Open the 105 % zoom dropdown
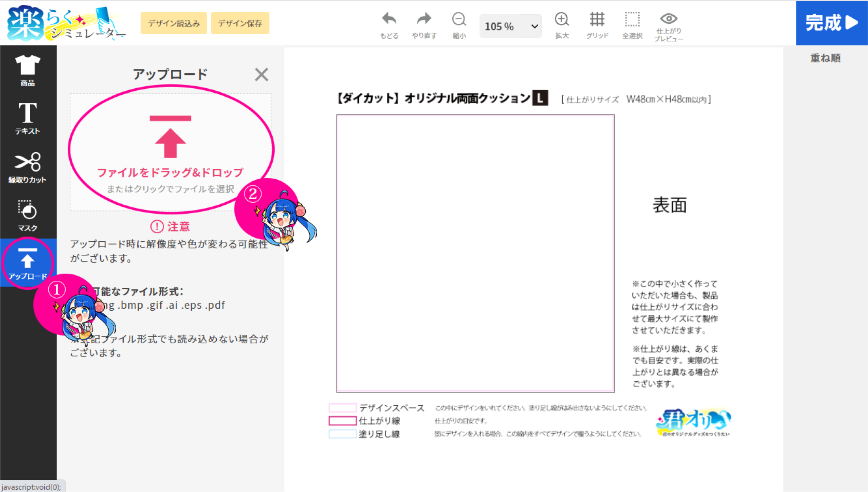This screenshot has width=868, height=492. [510, 26]
